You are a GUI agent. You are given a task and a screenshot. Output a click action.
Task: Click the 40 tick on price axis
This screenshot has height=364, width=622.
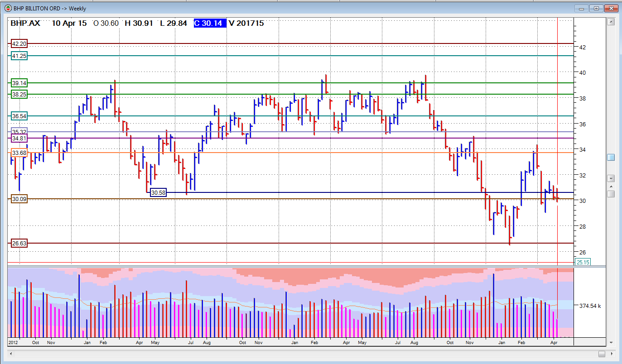click(583, 72)
